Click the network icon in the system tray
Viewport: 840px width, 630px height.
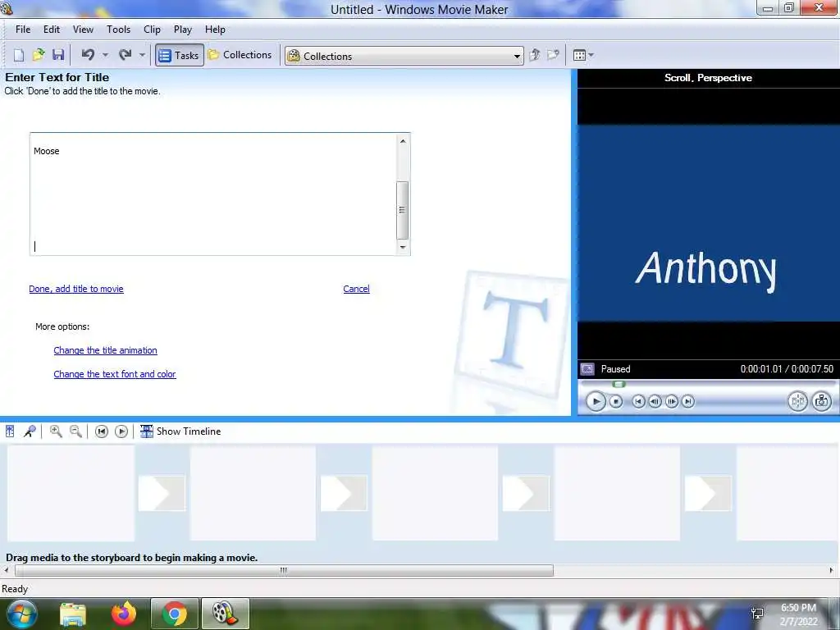point(757,614)
